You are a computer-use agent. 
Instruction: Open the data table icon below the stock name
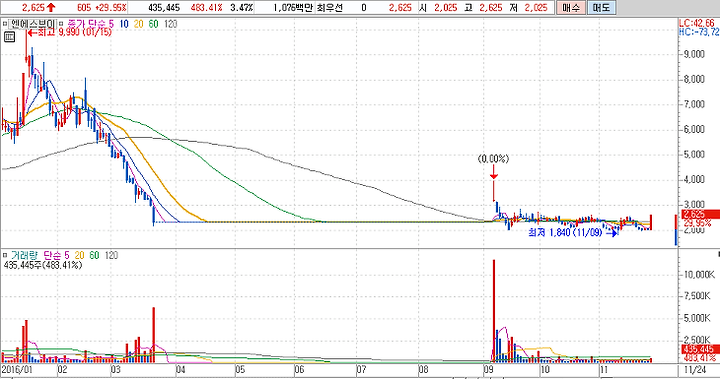[x=9, y=37]
